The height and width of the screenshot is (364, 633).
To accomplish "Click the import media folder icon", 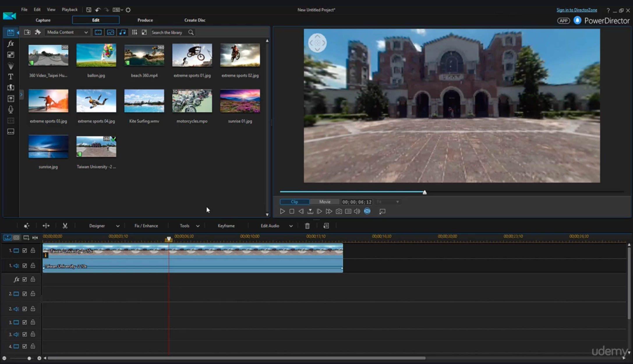I will coord(27,32).
